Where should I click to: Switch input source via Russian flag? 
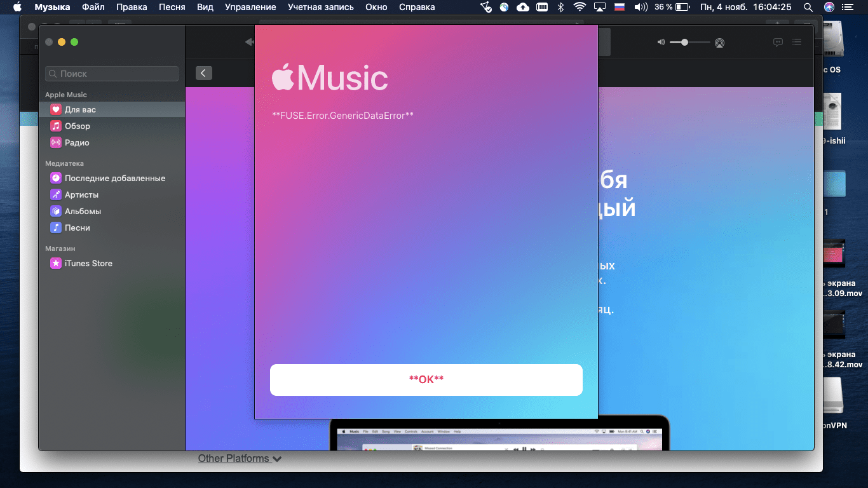point(620,7)
